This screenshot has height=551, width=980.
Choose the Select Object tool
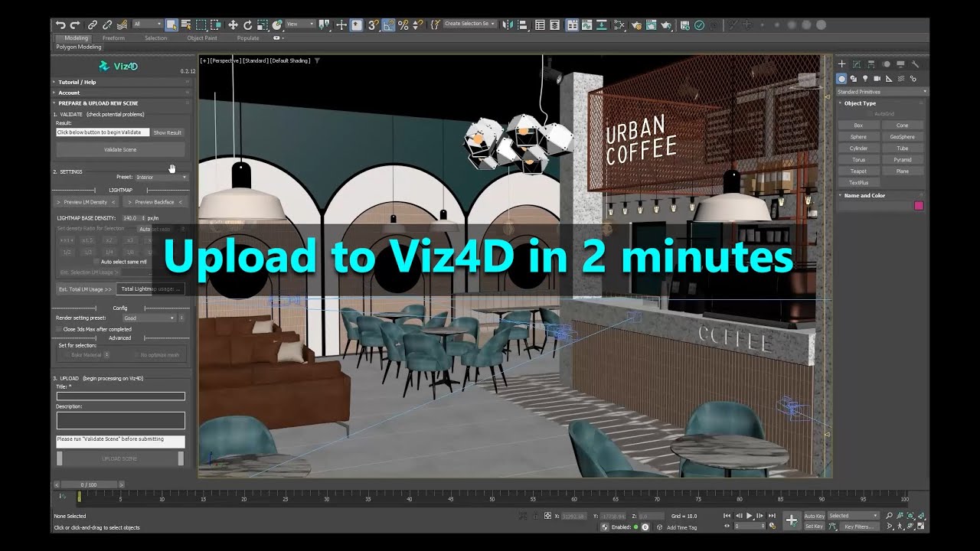171,24
